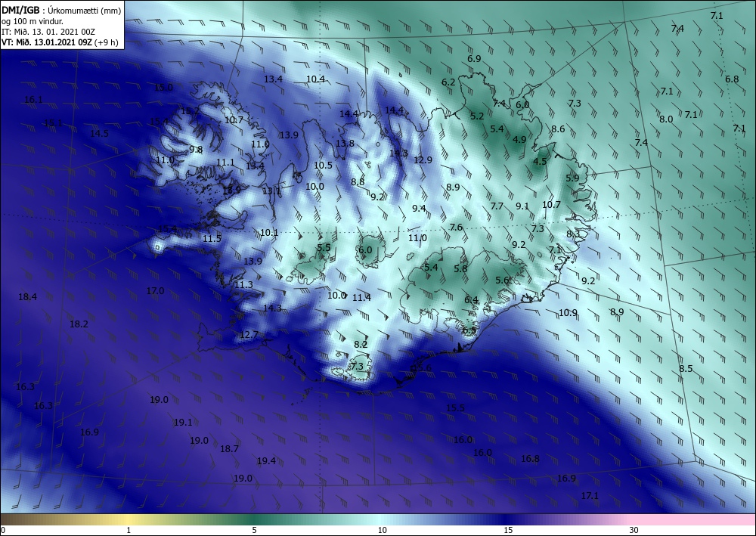Click the color scale label 10

(382, 531)
